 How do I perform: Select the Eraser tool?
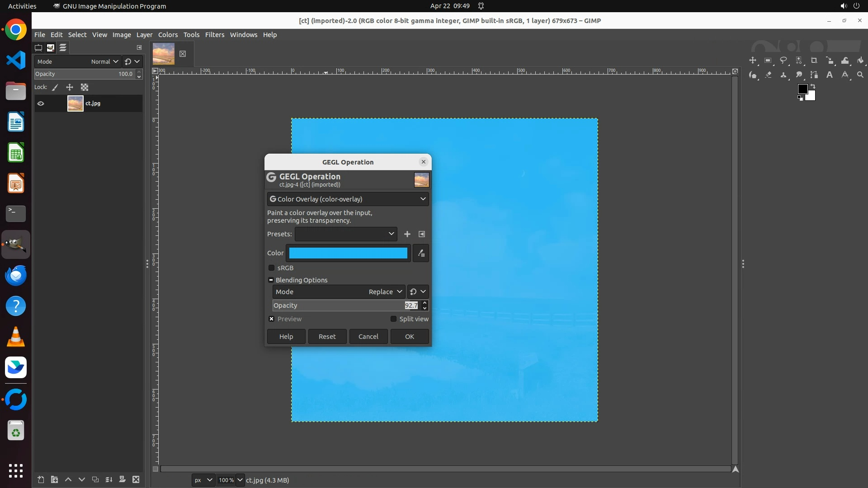coord(768,75)
